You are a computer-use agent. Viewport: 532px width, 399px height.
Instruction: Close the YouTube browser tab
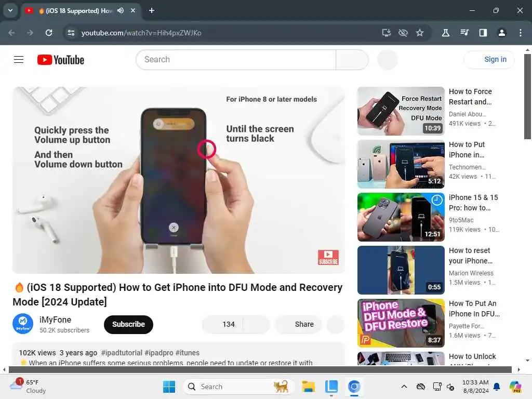pyautogui.click(x=133, y=10)
